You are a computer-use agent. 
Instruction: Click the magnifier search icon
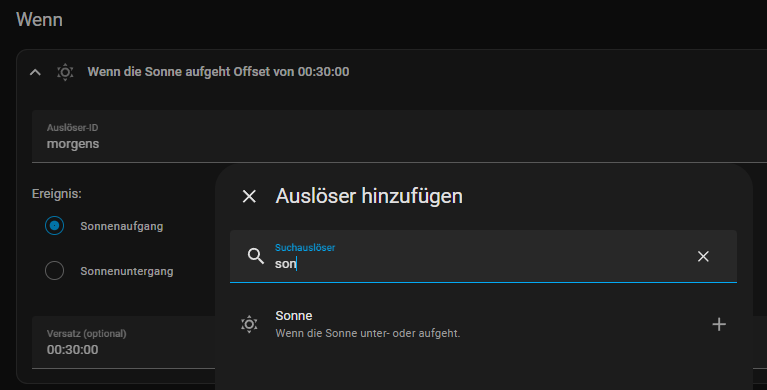255,256
